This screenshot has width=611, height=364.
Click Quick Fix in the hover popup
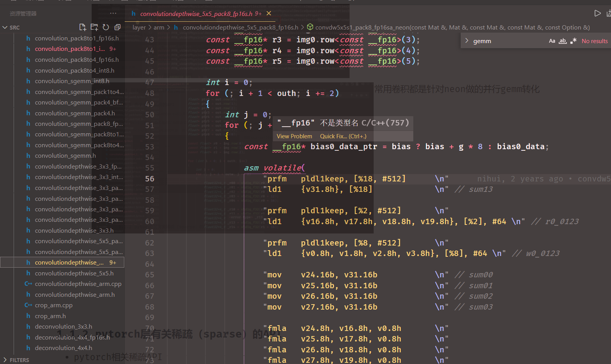[x=343, y=136]
